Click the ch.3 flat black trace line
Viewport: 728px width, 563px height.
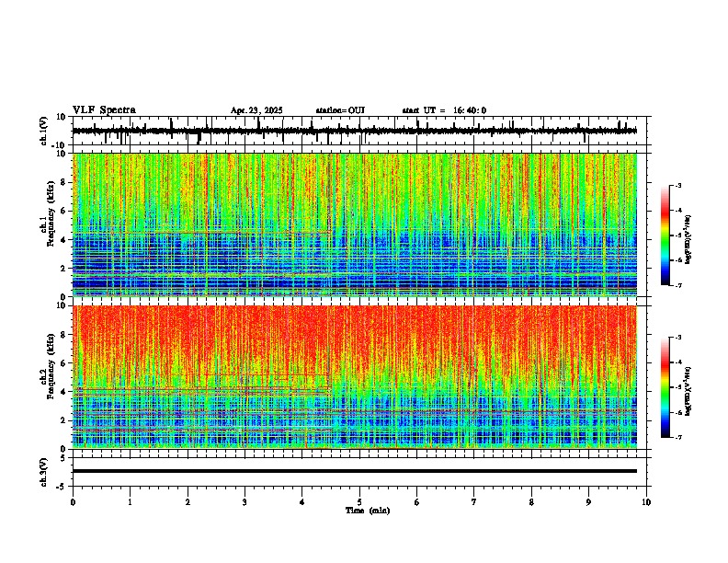[355, 471]
